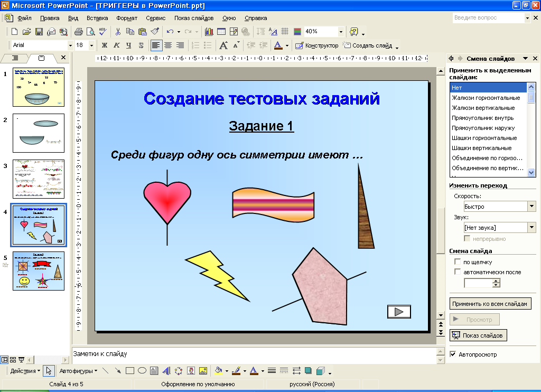Click the Print Preview icon

point(91,32)
